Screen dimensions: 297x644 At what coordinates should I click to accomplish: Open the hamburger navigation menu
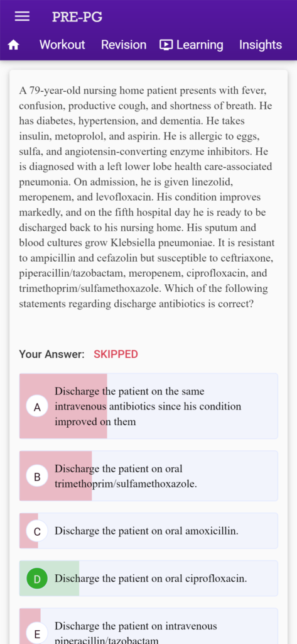coord(22,16)
